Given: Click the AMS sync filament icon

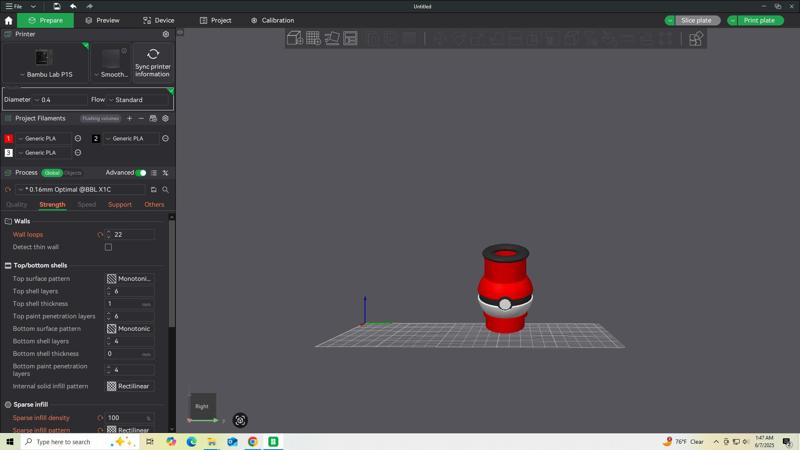Looking at the screenshot, I should [x=153, y=118].
